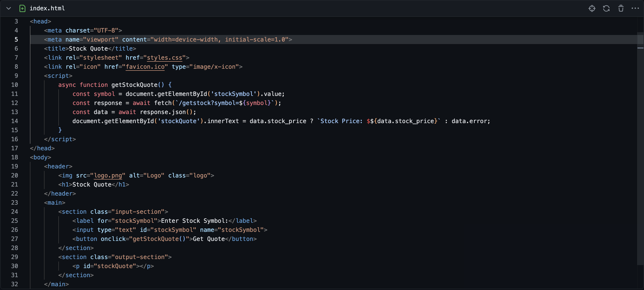The image size is (644, 290).
Task: Open the styles.css link
Action: [165, 58]
